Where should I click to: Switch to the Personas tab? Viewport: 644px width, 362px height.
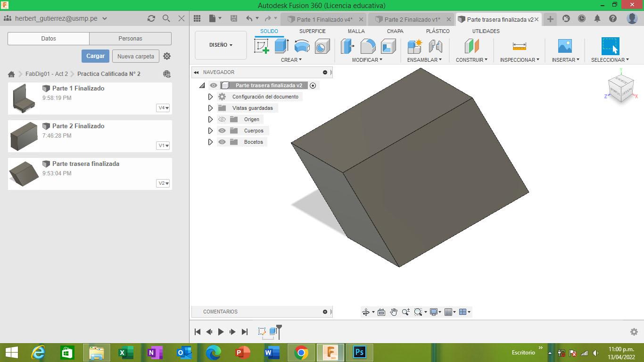[x=130, y=39]
